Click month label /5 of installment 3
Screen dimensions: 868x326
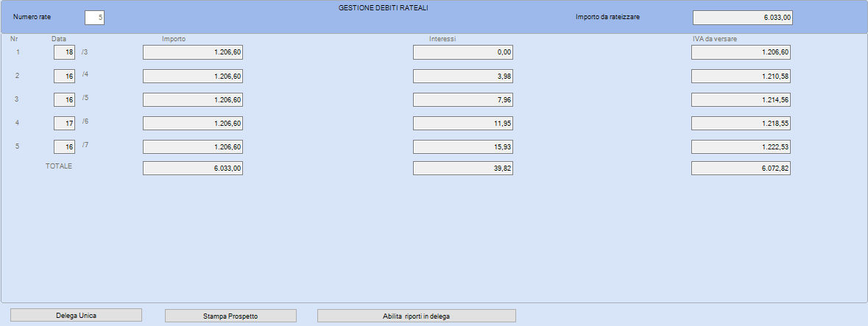tap(85, 97)
